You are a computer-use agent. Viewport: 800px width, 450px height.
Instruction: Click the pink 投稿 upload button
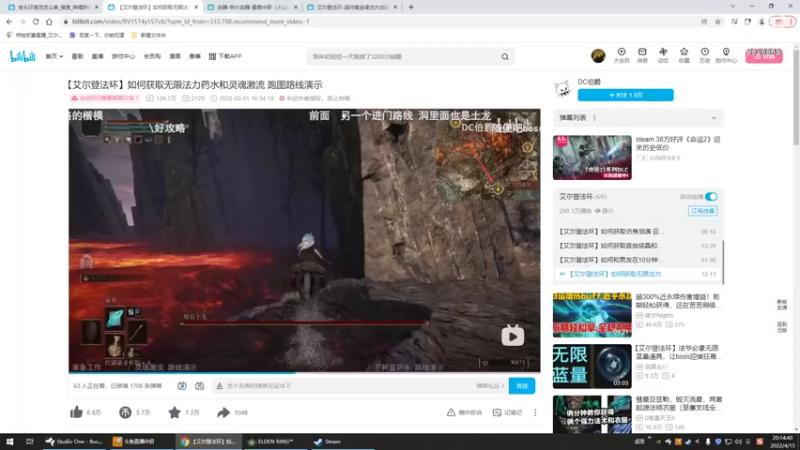tap(764, 56)
